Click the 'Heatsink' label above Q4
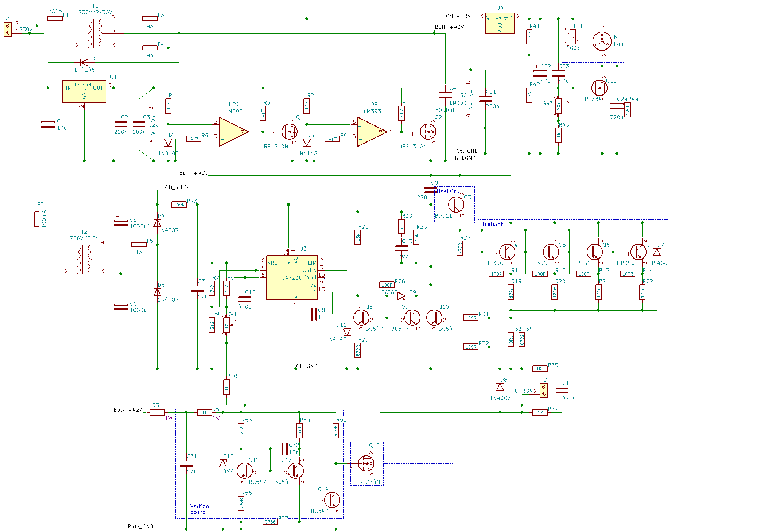The image size is (780, 532). pos(492,224)
